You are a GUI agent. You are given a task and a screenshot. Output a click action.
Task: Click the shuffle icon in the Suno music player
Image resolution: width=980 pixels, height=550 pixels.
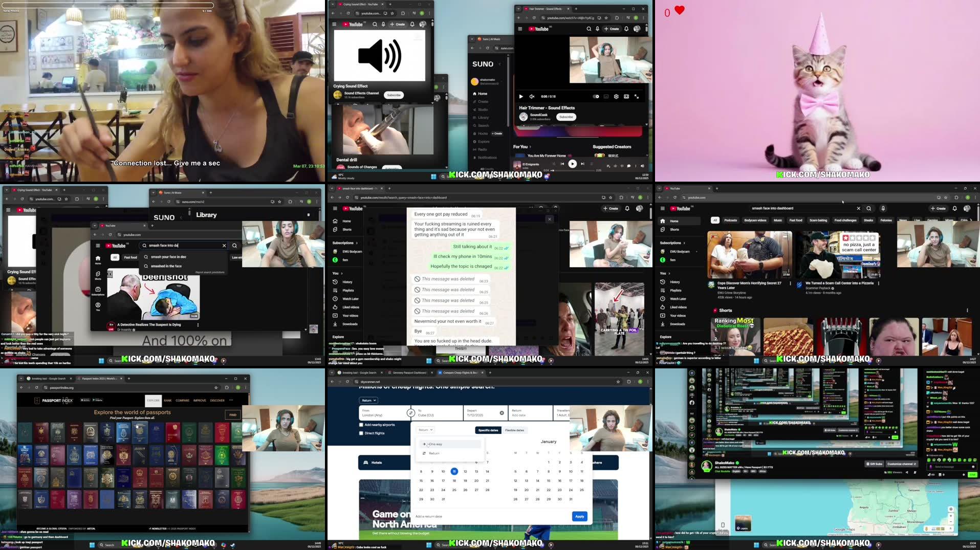tap(554, 164)
